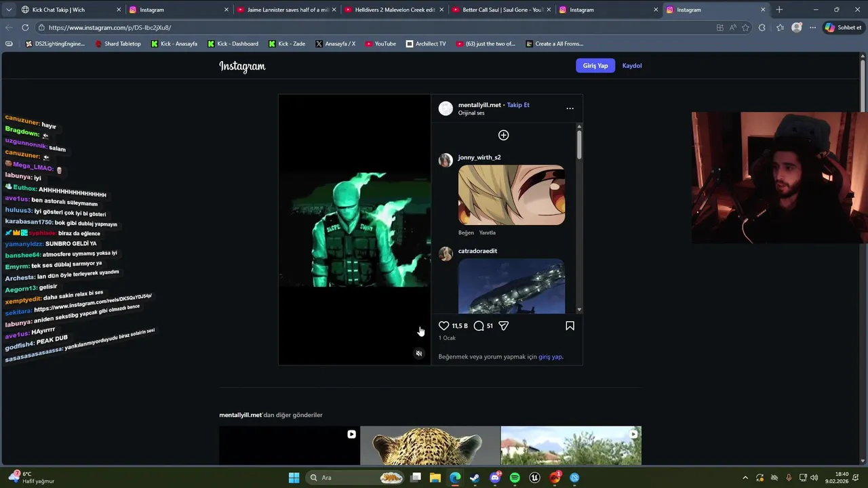Switch to Helldivers 2 Malevelon Creek tab
This screenshot has width=868, height=488.
(393, 9)
